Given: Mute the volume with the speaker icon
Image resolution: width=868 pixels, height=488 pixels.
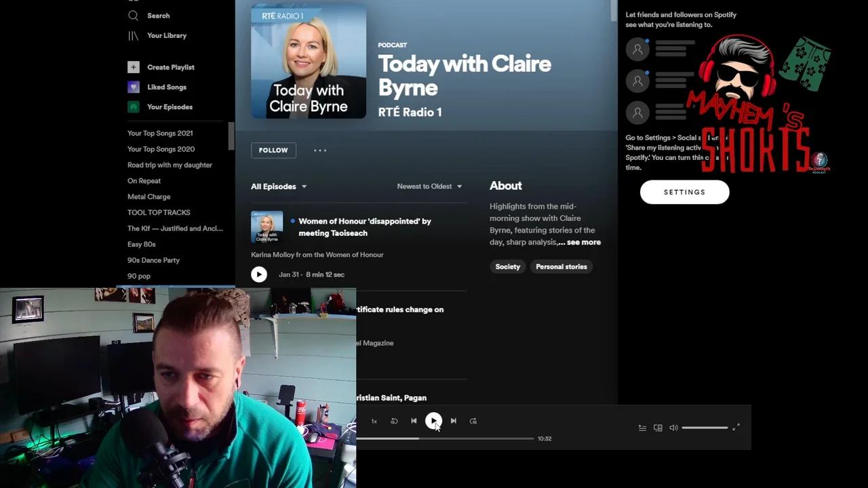Looking at the screenshot, I should (673, 428).
